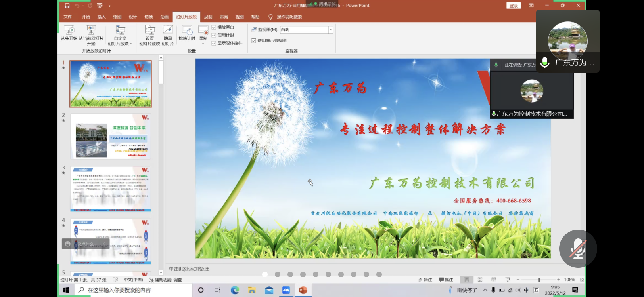This screenshot has width=644, height=297.
Task: Uncheck Play Narrations (播放旁白) checkbox
Action: 214,27
